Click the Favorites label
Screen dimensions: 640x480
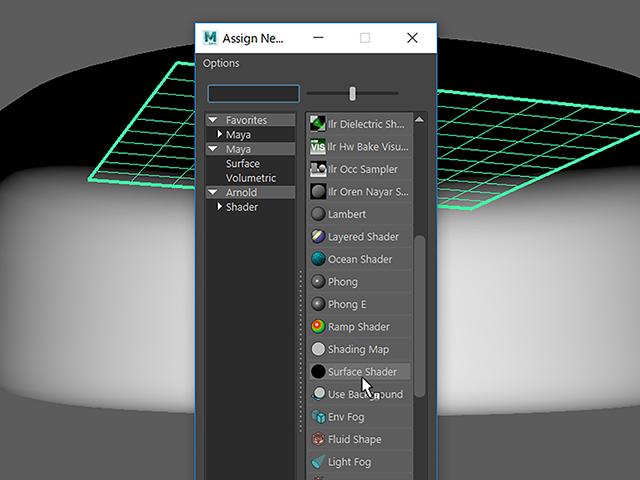coord(246,120)
